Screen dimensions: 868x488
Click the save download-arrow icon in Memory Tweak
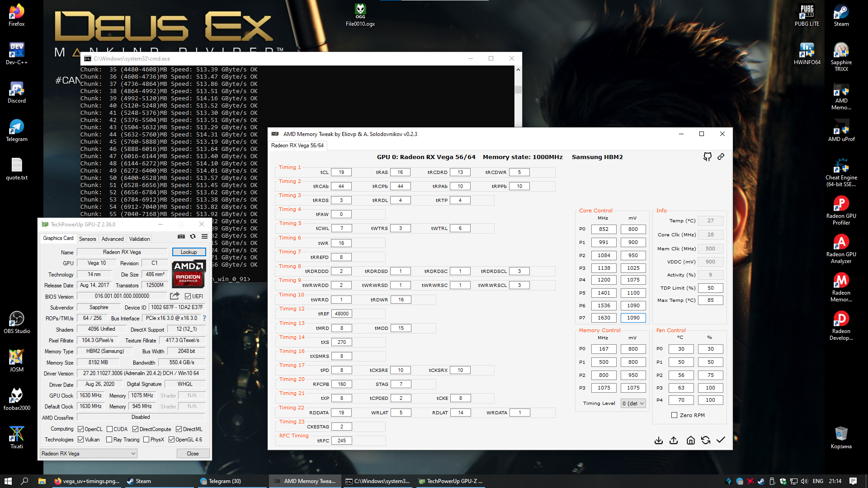pyautogui.click(x=658, y=440)
